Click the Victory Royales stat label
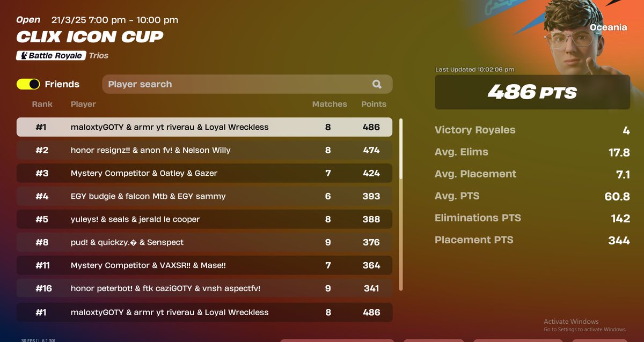Viewport: 644px width, 342px height. point(475,130)
